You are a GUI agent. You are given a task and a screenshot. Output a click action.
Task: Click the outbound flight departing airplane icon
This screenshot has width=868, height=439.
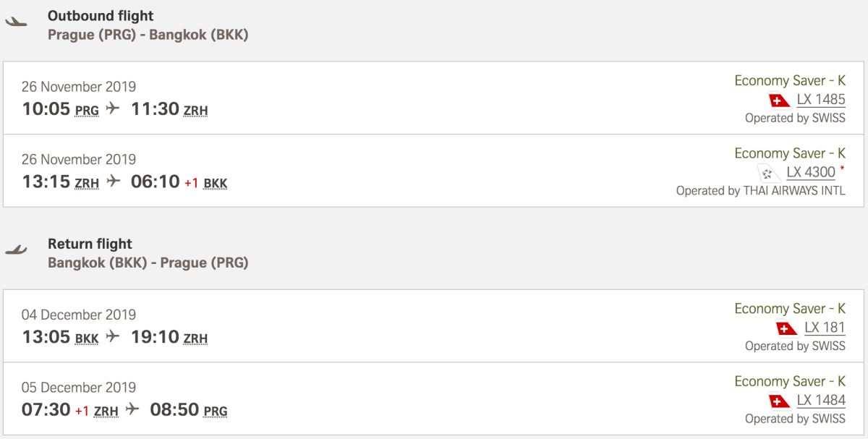[16, 22]
